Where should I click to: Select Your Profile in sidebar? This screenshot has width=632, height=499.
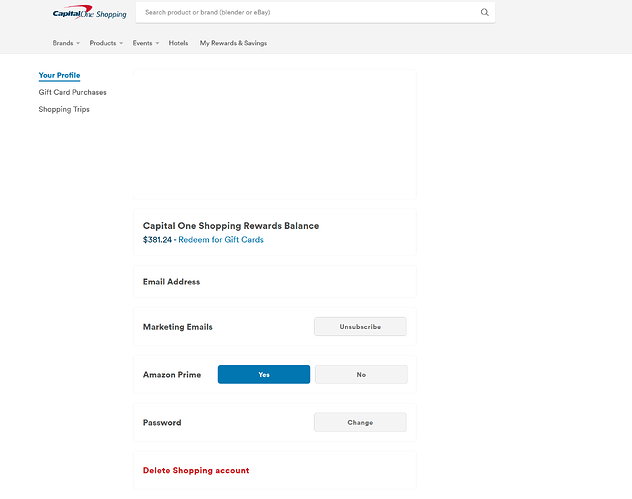(x=59, y=75)
